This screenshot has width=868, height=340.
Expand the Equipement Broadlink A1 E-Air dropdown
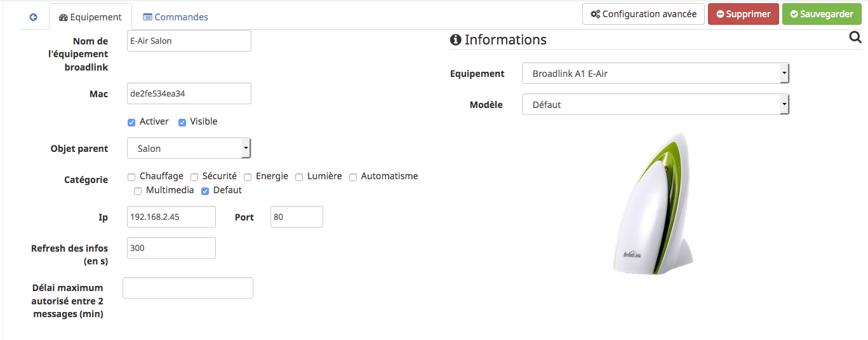tap(655, 74)
